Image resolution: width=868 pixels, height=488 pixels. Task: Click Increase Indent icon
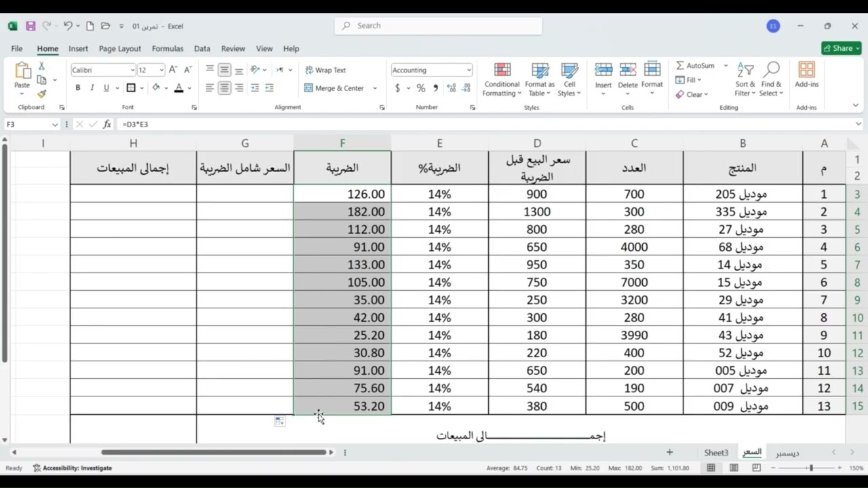point(269,88)
